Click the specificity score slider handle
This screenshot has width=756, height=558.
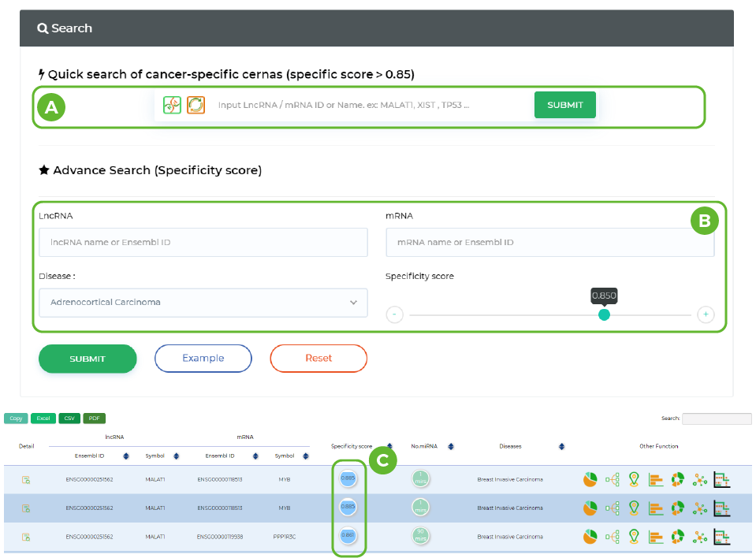(x=604, y=314)
